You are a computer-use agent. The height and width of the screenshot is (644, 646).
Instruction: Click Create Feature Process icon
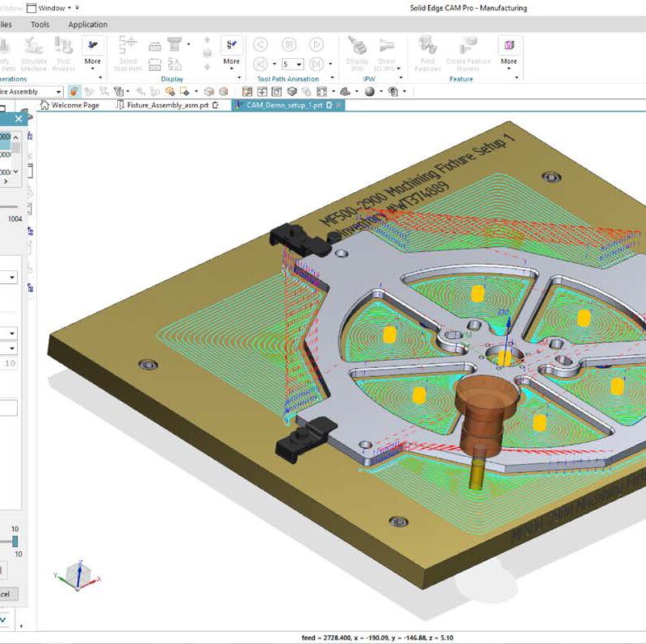468,45
